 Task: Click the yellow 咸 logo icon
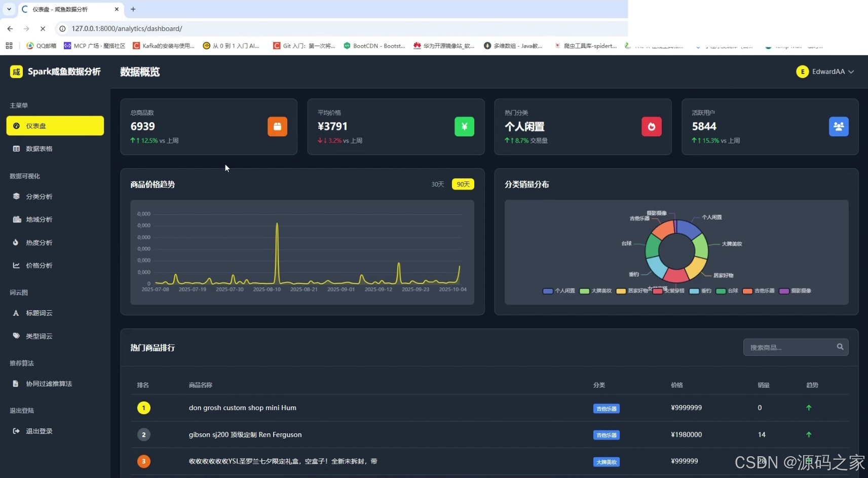click(x=16, y=71)
